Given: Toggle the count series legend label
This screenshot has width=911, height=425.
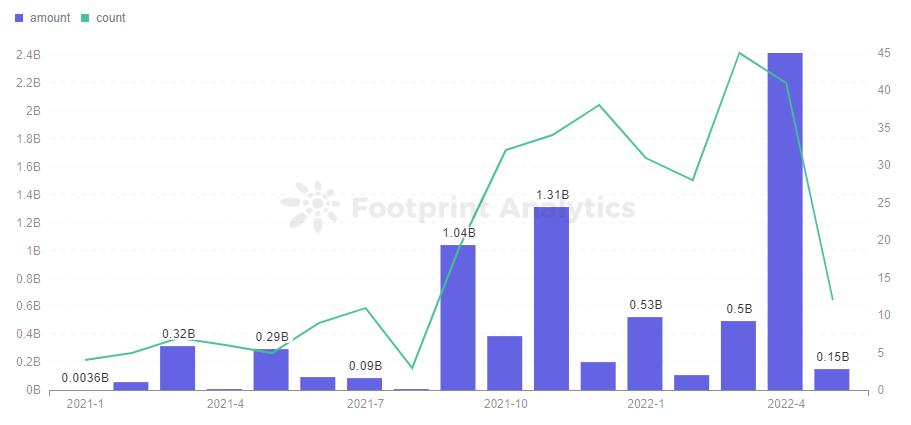Looking at the screenshot, I should click(110, 18).
